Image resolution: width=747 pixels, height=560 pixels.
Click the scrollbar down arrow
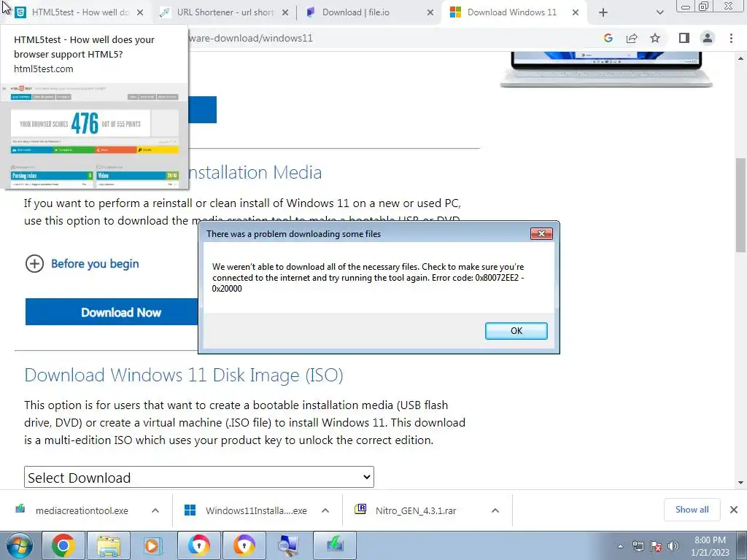[741, 483]
